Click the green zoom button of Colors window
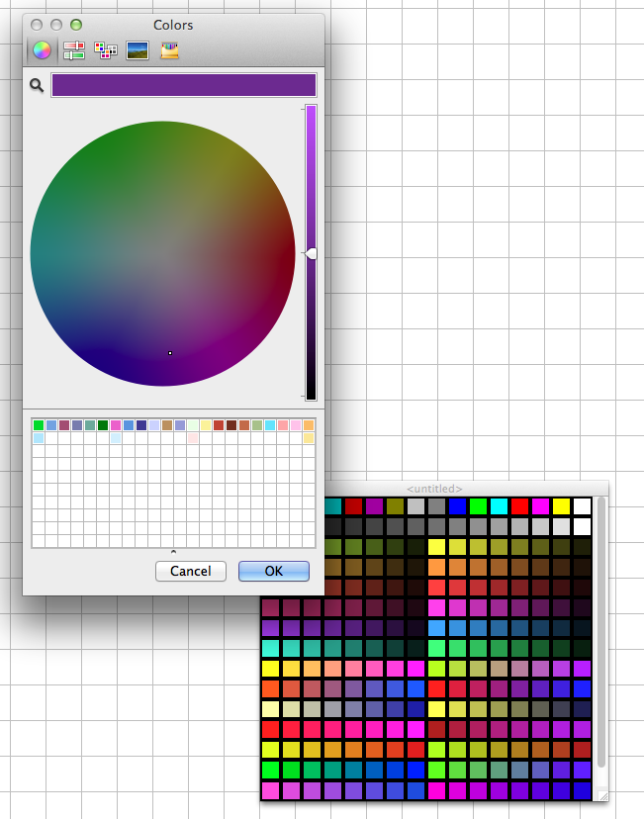The width and height of the screenshot is (644, 819). [76, 24]
